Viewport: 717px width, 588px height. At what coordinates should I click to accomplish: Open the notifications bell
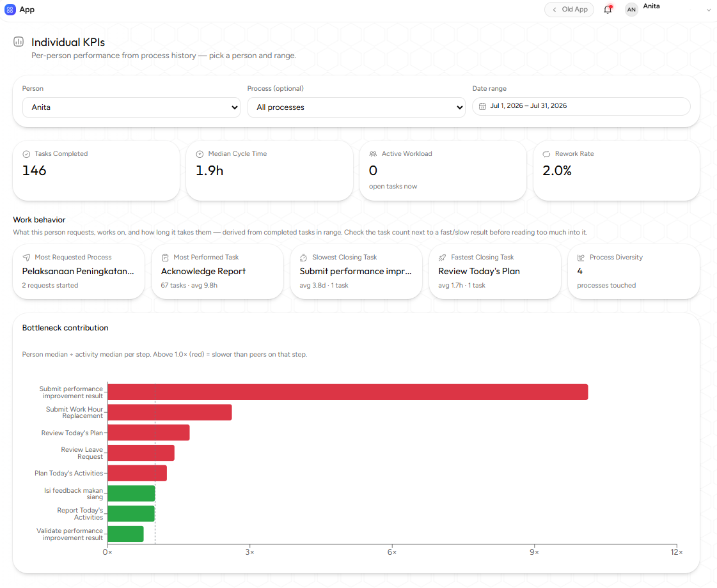[608, 10]
